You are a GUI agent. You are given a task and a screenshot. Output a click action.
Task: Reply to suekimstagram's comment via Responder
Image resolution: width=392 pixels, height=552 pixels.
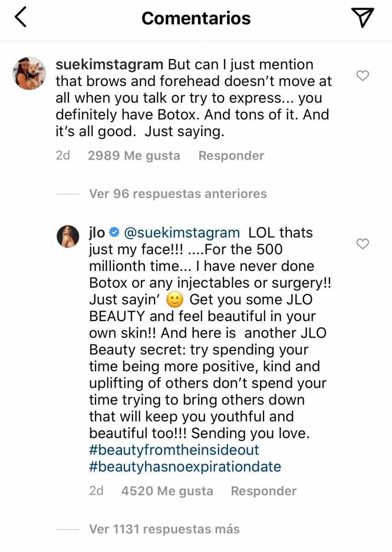231,155
